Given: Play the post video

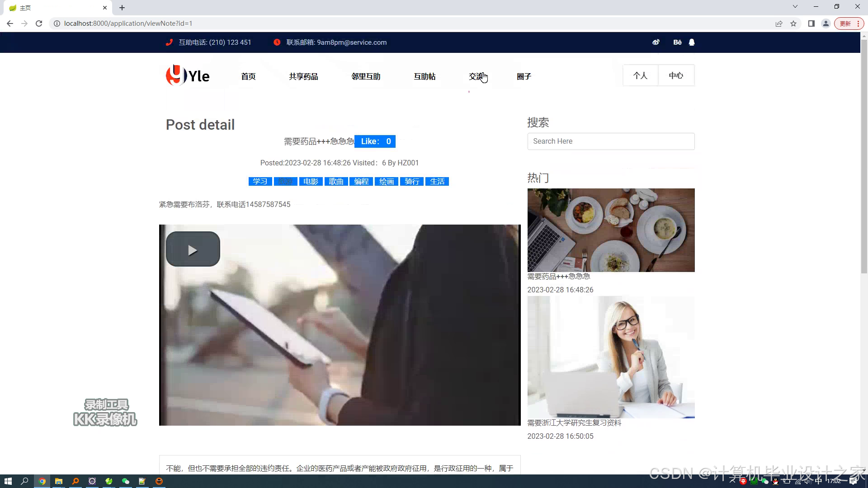Looking at the screenshot, I should point(193,249).
